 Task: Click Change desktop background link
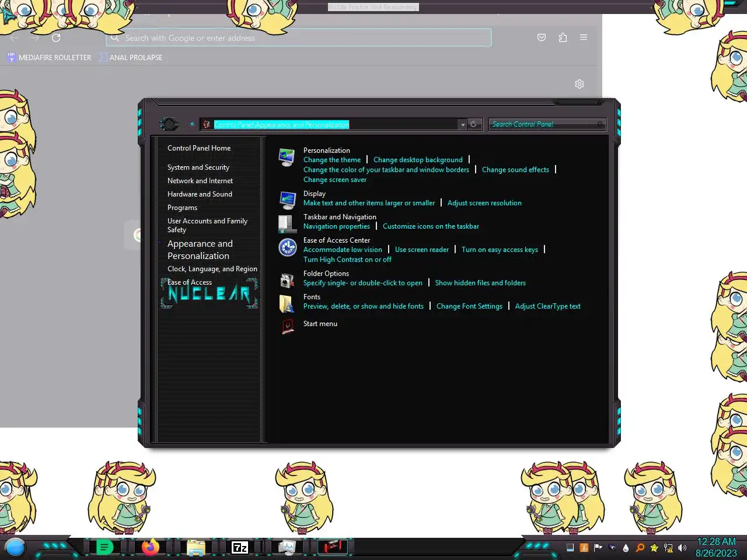(x=418, y=160)
